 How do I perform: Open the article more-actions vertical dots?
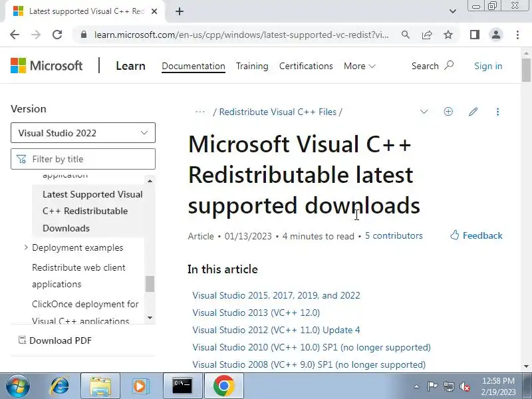[497, 112]
